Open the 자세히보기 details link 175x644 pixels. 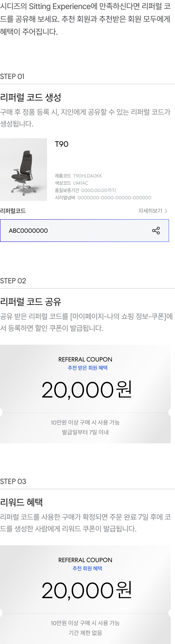(x=153, y=211)
